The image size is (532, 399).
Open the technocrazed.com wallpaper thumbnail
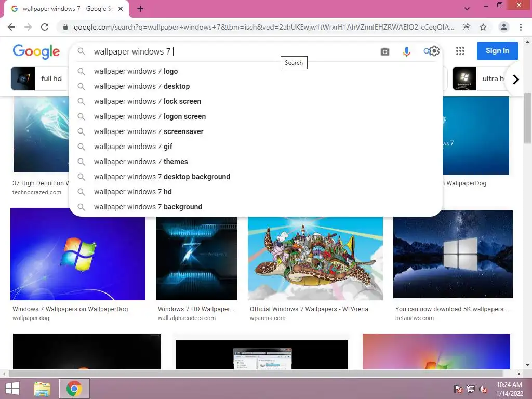click(x=42, y=135)
